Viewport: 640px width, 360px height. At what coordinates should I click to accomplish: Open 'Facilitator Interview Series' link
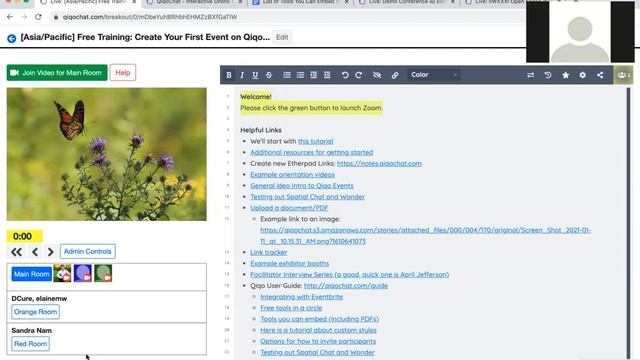pos(349,274)
